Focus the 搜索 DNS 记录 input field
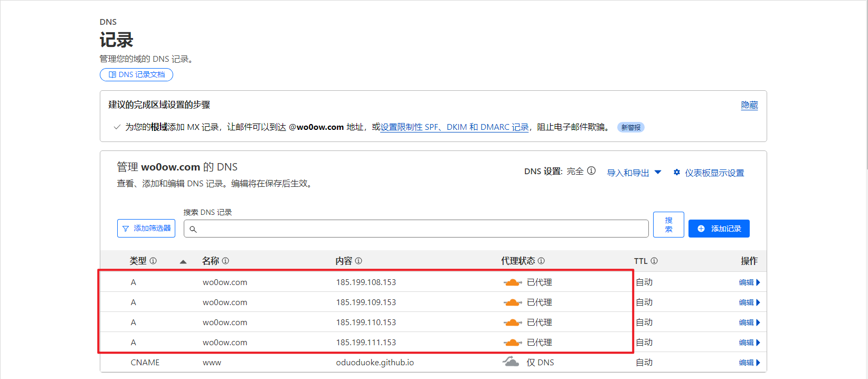868x379 pixels. 417,229
